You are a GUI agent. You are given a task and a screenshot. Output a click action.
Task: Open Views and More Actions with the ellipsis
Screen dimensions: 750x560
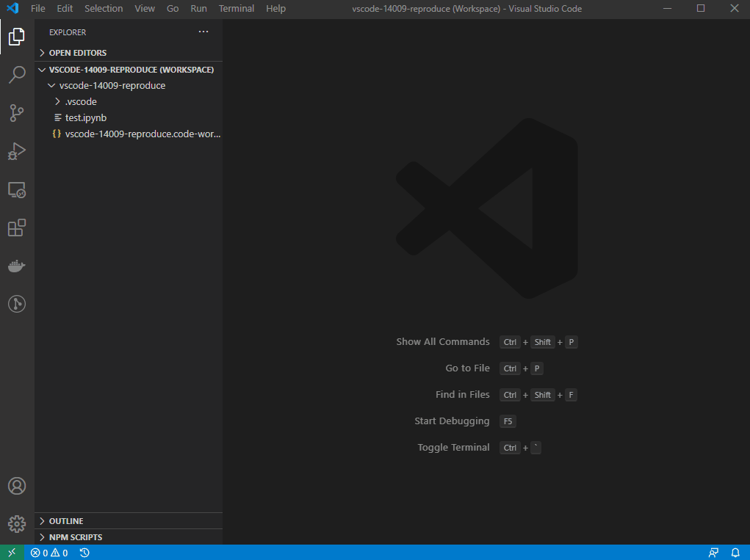[x=203, y=32]
